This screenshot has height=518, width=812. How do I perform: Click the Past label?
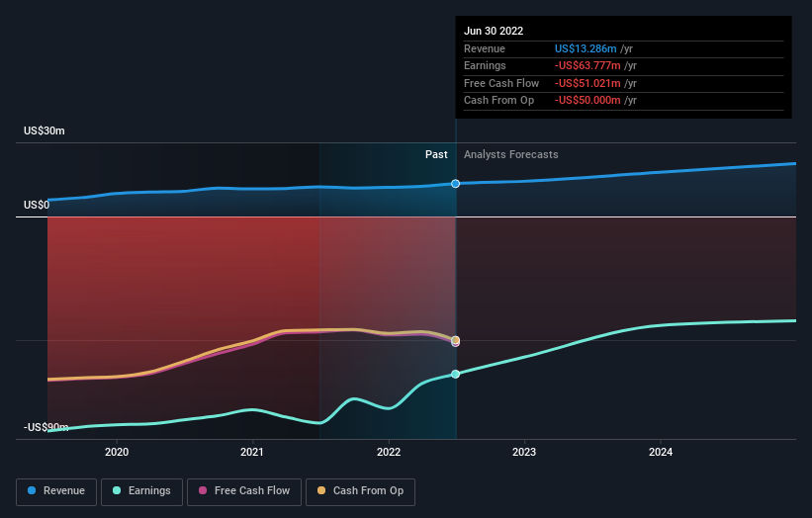pyautogui.click(x=436, y=154)
